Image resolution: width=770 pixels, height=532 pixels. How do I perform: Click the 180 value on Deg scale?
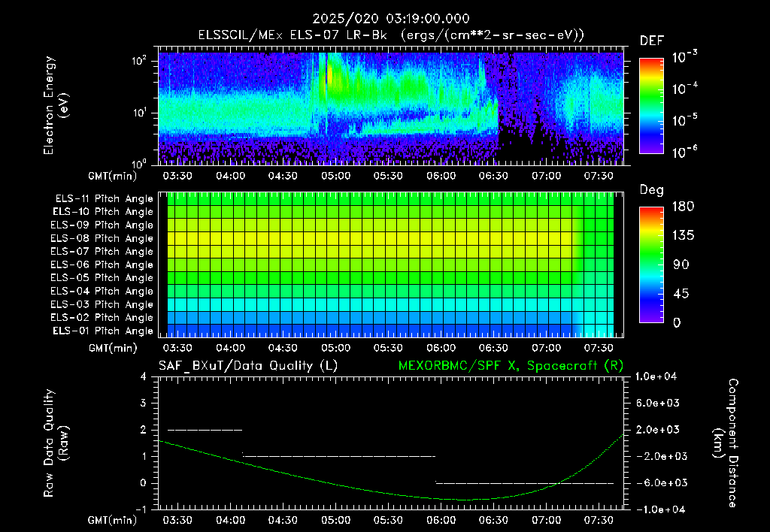click(x=683, y=207)
